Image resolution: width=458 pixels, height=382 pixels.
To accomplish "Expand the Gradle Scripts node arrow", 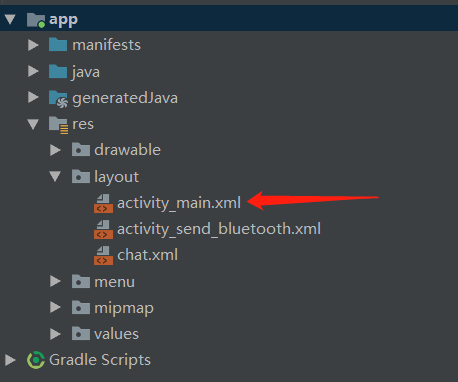I will 10,360.
